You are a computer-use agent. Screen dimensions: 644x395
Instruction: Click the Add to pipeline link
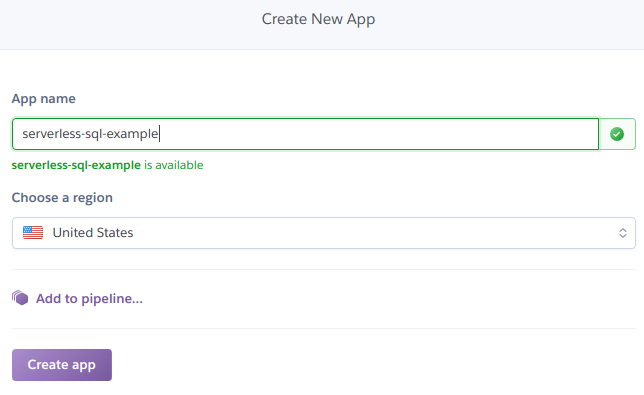(89, 299)
